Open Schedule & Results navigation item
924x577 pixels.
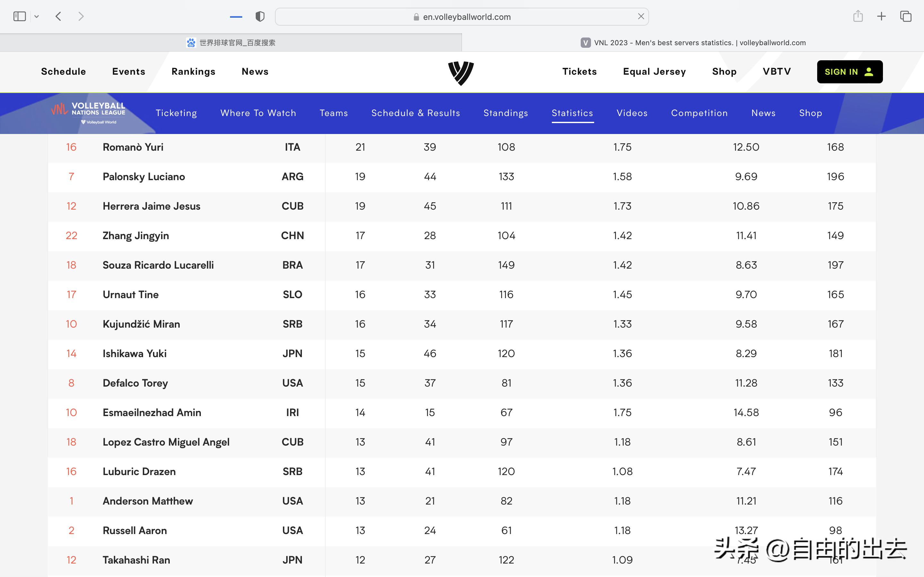pyautogui.click(x=415, y=113)
